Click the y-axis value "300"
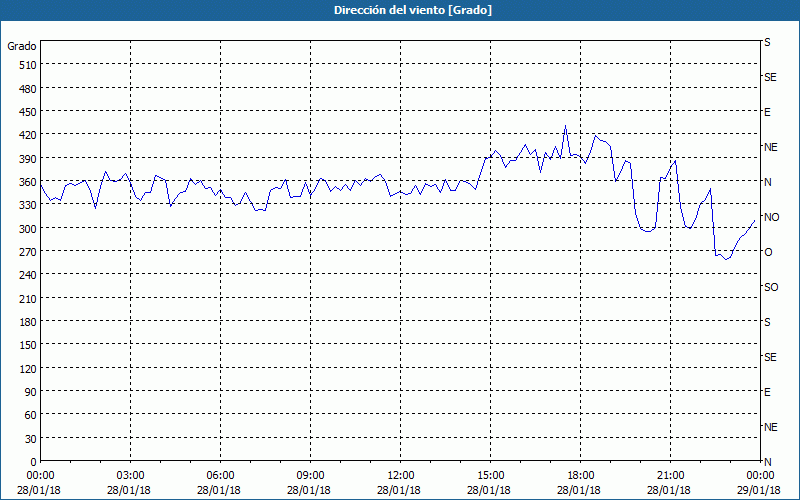 pyautogui.click(x=28, y=229)
